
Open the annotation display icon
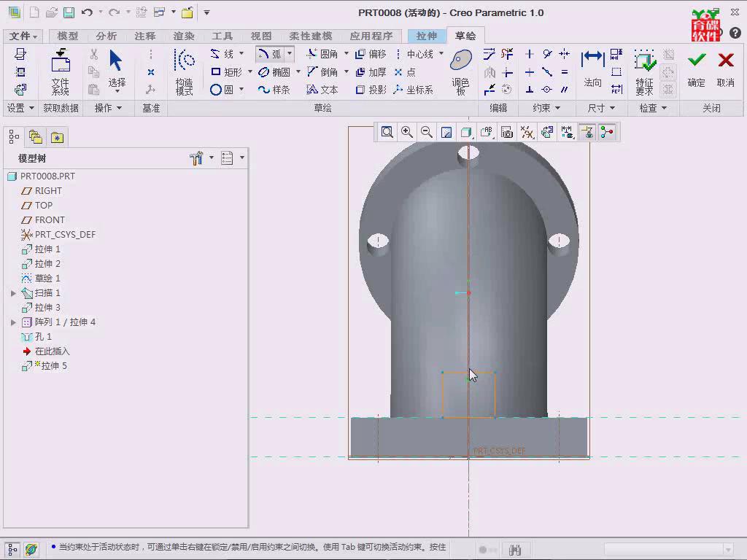(487, 133)
